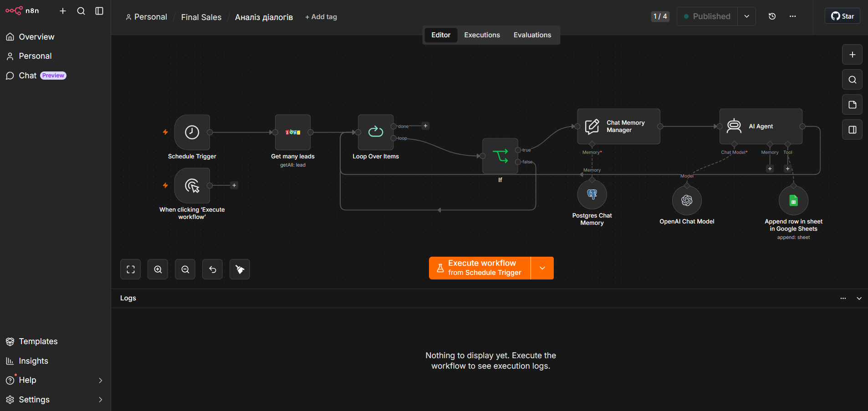Screen dimensions: 868x411
Task: Zoom to fit the canvas
Action: pos(131,269)
